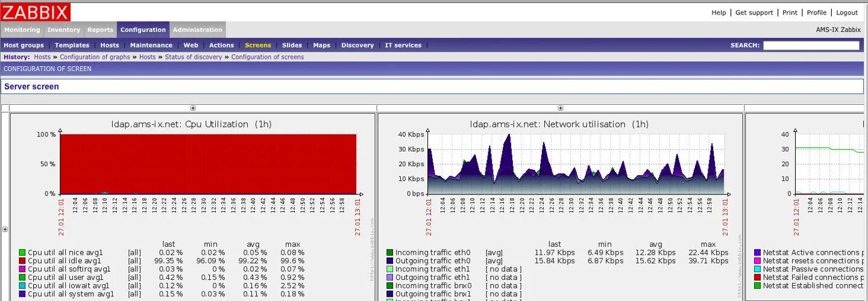
Task: Open Status of discovery history link
Action: 193,57
